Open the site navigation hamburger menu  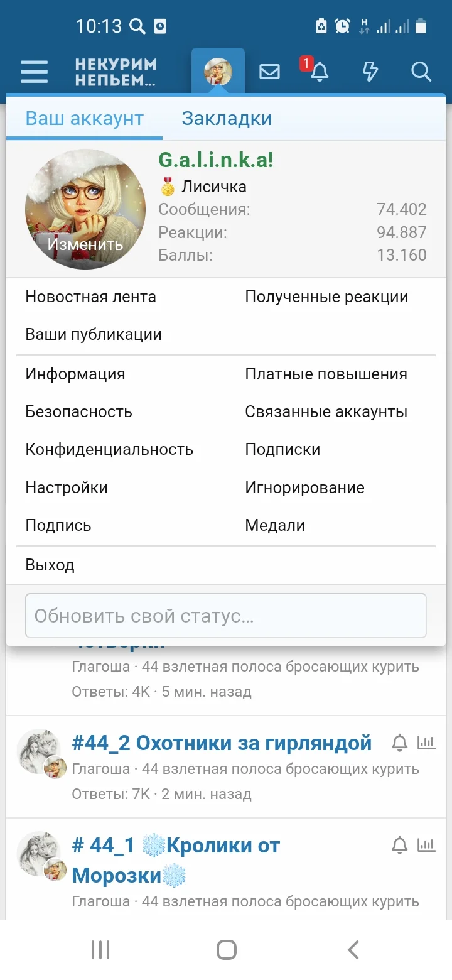34,72
